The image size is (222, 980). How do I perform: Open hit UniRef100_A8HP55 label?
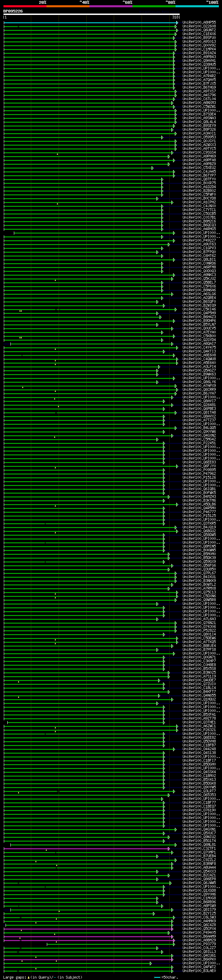click(199, 23)
